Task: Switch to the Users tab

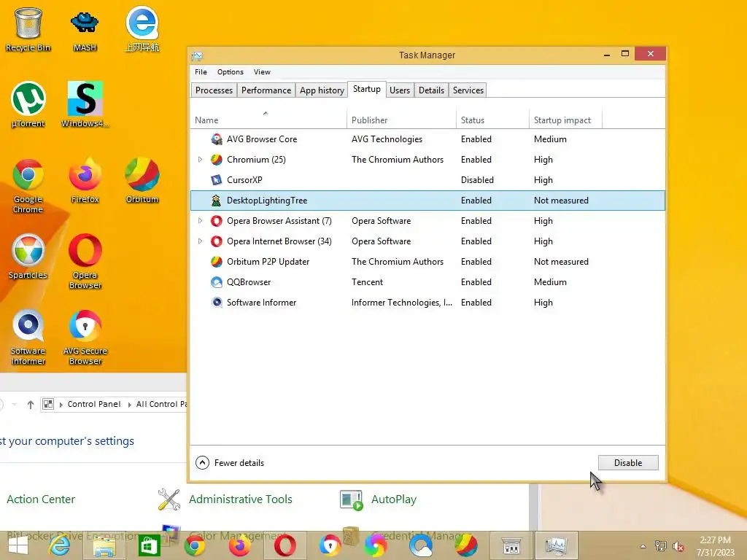Action: tap(399, 90)
